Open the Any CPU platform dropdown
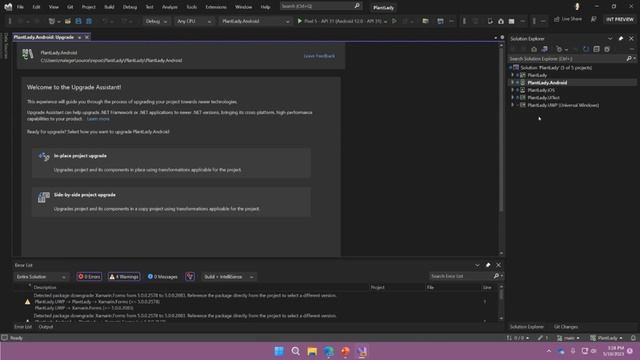The width and height of the screenshot is (640, 360). (x=194, y=21)
